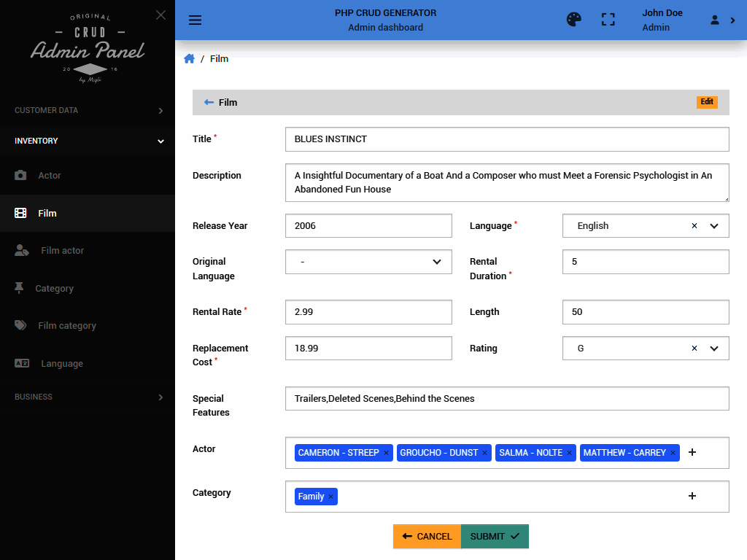
Task: Click inside the Title field containing BLUES INSTINCT
Action: pos(506,139)
